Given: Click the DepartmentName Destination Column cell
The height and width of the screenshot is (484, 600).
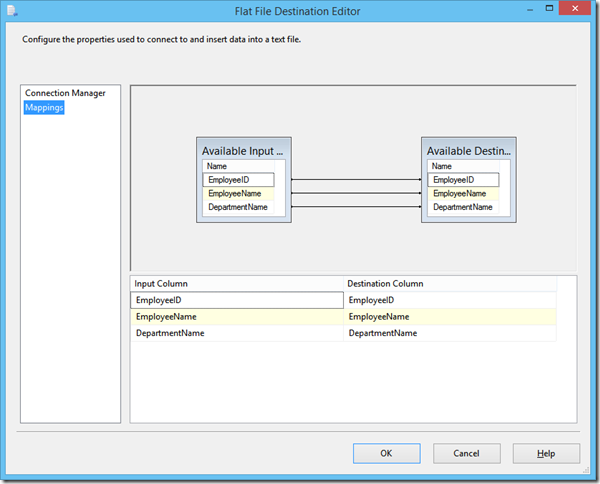Looking at the screenshot, I should click(450, 333).
